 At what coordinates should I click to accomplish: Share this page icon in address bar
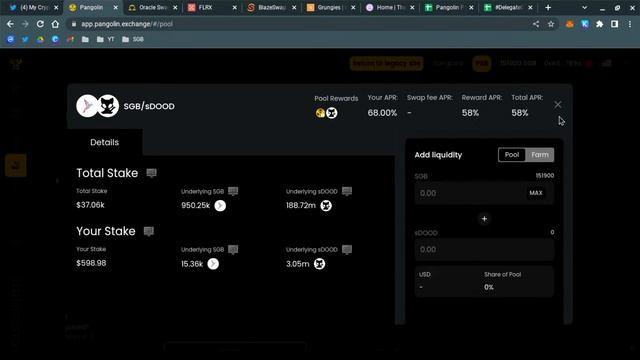(x=536, y=24)
